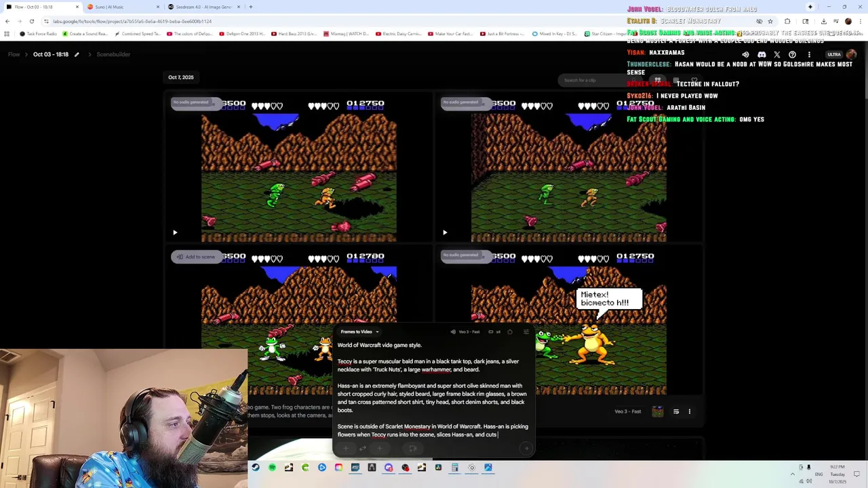Swap first and last frames
The width and height of the screenshot is (868, 488).
click(362, 448)
